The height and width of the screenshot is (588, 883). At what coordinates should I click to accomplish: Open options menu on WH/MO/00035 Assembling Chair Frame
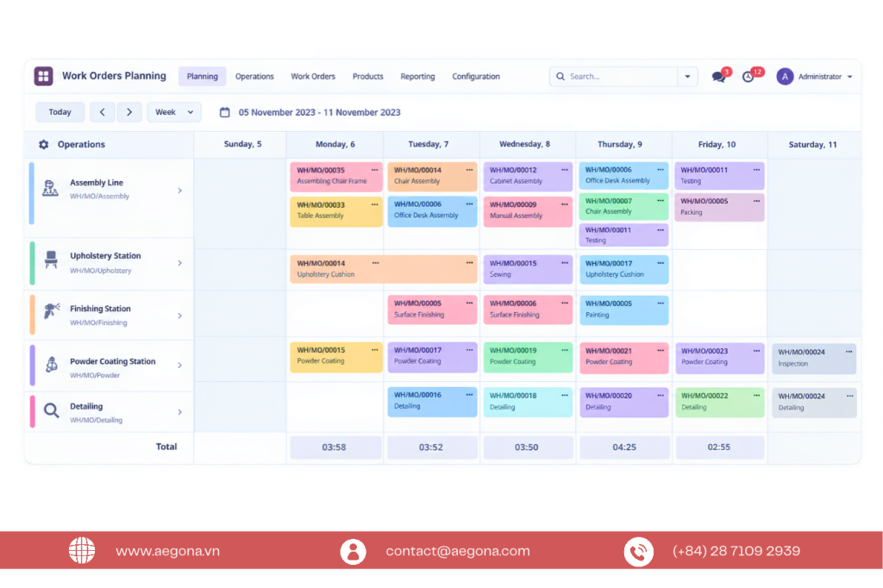375,170
